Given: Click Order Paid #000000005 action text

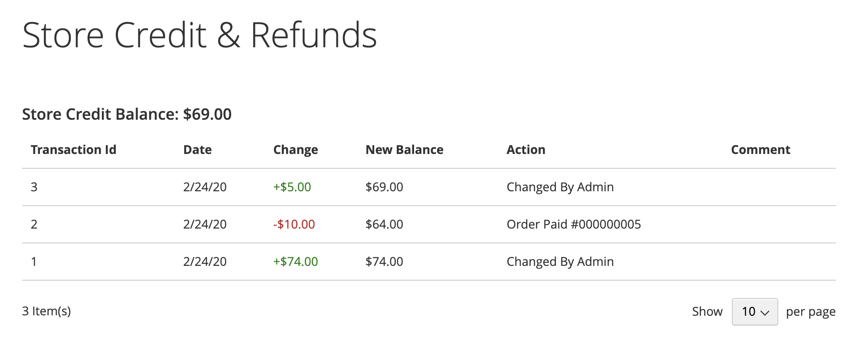Looking at the screenshot, I should [x=574, y=224].
